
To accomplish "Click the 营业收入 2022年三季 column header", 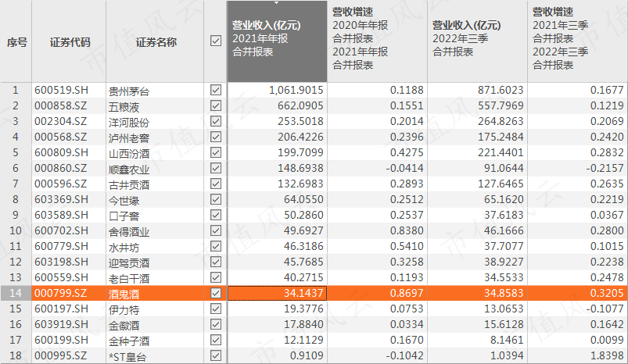I will (x=477, y=41).
